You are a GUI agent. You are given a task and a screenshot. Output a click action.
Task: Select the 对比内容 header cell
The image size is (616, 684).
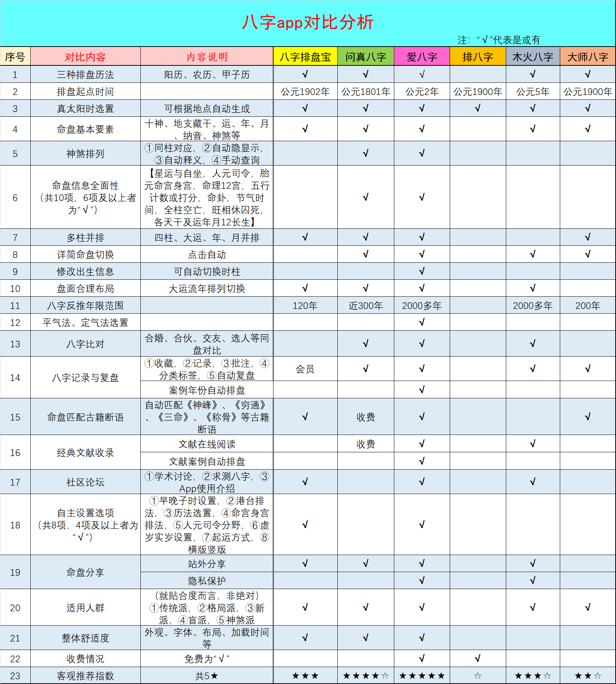point(85,57)
